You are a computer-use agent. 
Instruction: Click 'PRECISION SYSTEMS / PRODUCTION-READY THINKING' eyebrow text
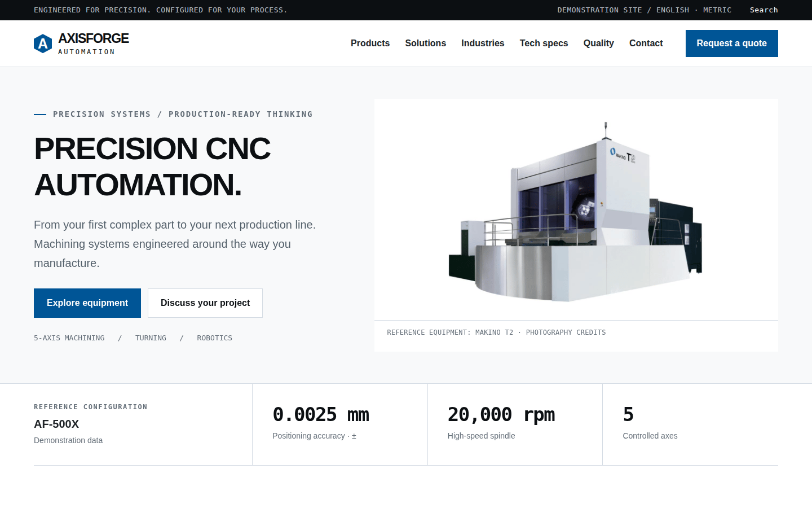tap(183, 114)
